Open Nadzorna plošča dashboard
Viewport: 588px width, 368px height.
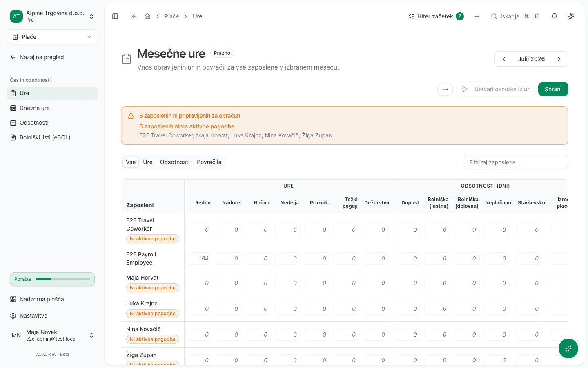(52, 299)
